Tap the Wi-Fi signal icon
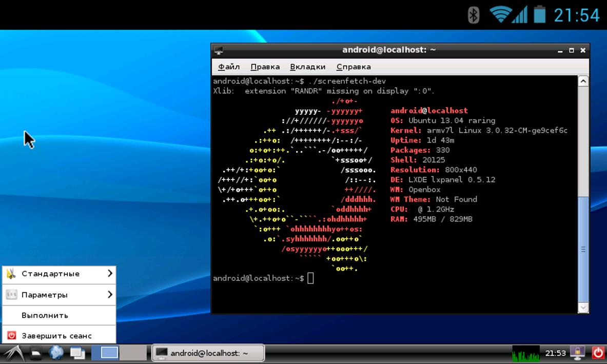The image size is (607, 364). tap(500, 15)
